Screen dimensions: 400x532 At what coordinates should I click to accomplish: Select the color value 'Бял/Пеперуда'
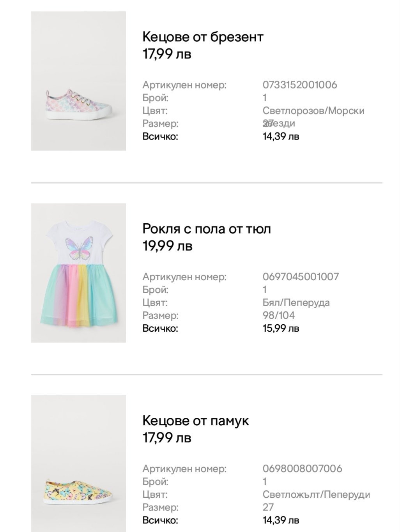(296, 302)
